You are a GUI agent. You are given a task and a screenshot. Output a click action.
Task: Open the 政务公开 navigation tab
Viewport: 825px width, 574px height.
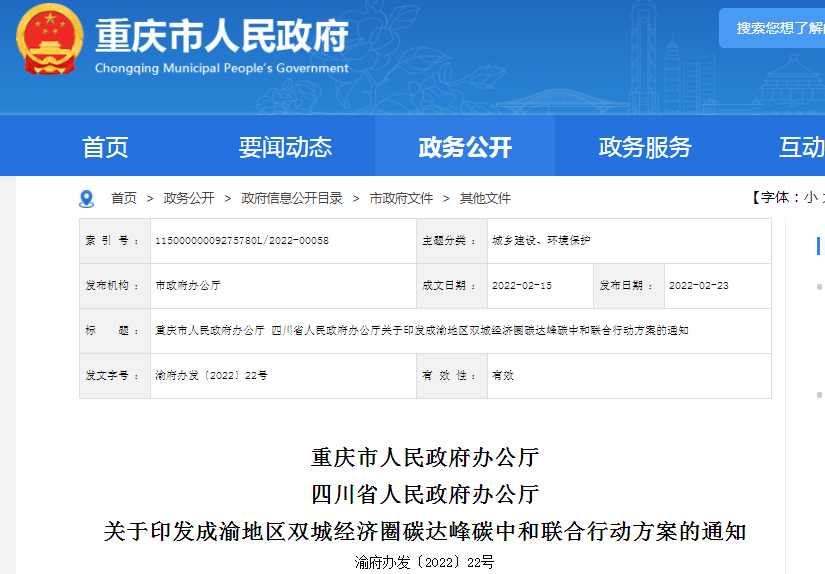point(465,147)
